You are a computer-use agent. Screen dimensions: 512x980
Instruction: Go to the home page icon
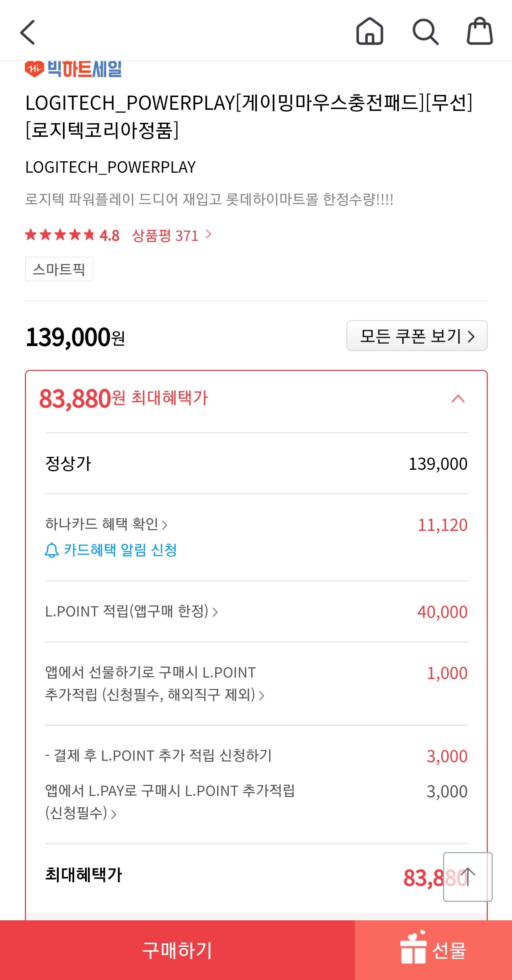tap(369, 32)
